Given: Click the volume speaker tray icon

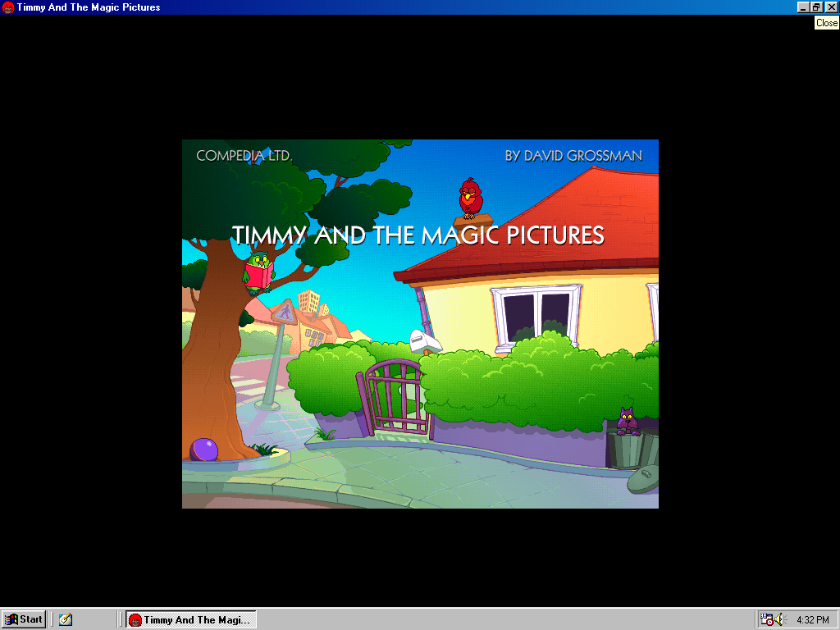Looking at the screenshot, I should (x=779, y=619).
